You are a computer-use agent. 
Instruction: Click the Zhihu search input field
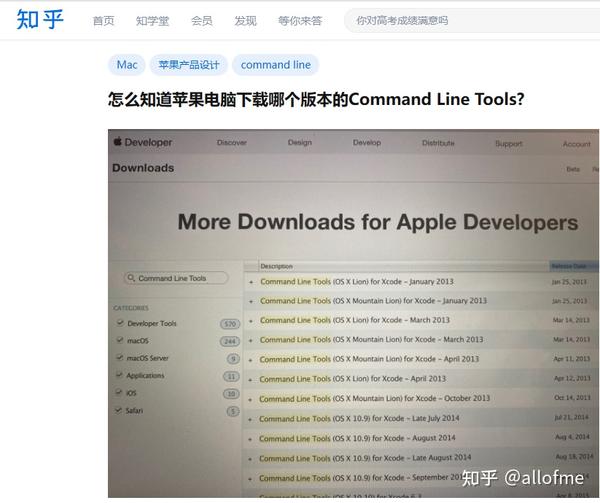click(472, 21)
